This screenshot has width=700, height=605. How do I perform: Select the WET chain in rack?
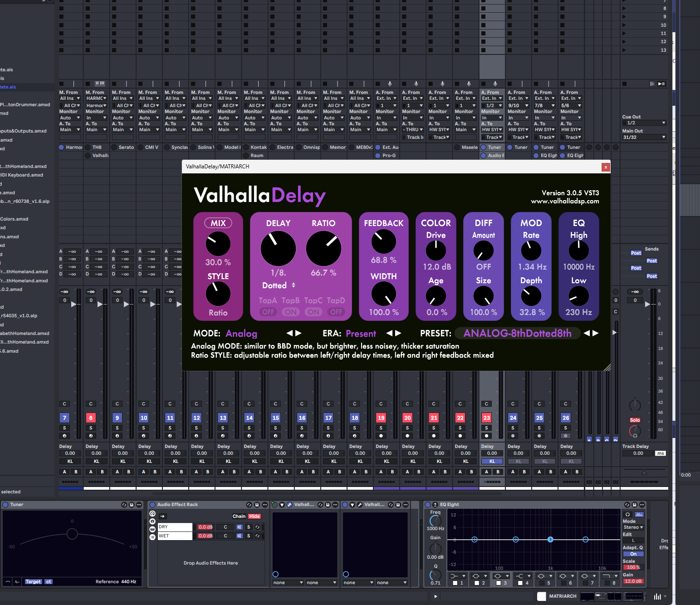175,536
